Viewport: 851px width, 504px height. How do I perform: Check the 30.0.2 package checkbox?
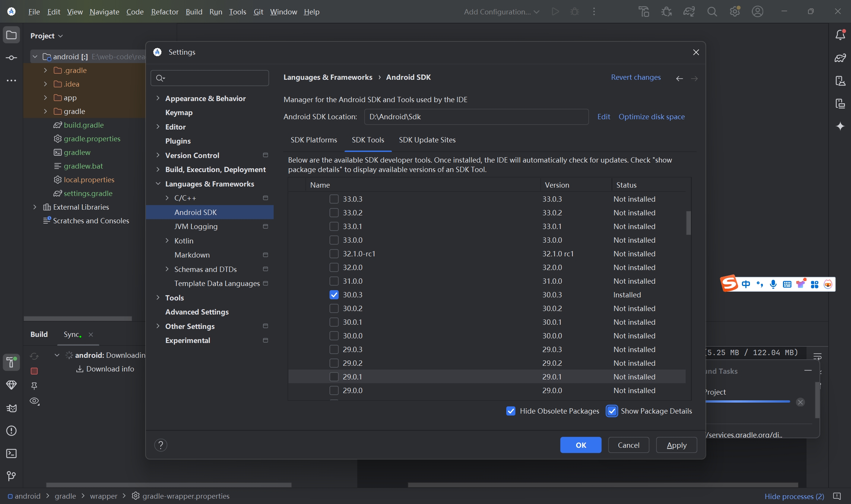click(334, 308)
